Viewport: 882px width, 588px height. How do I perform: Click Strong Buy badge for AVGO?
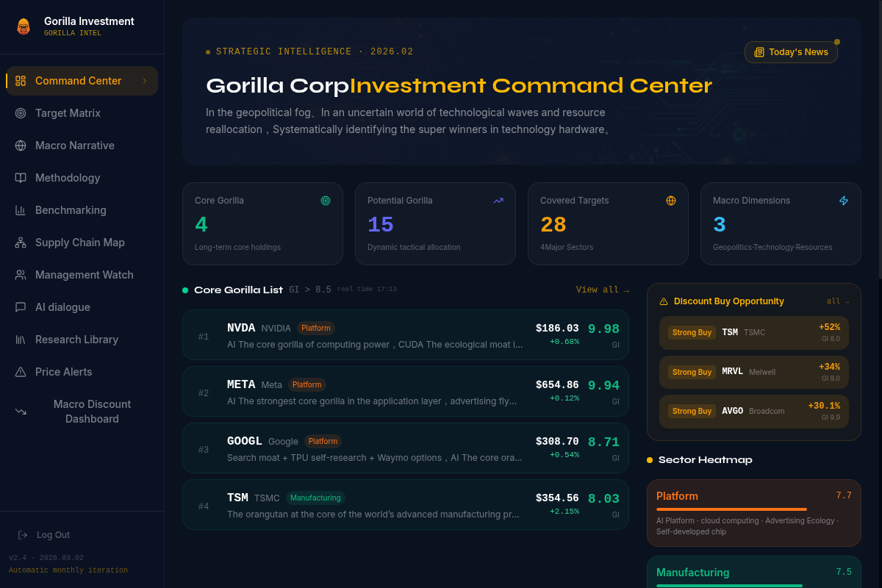pyautogui.click(x=692, y=412)
